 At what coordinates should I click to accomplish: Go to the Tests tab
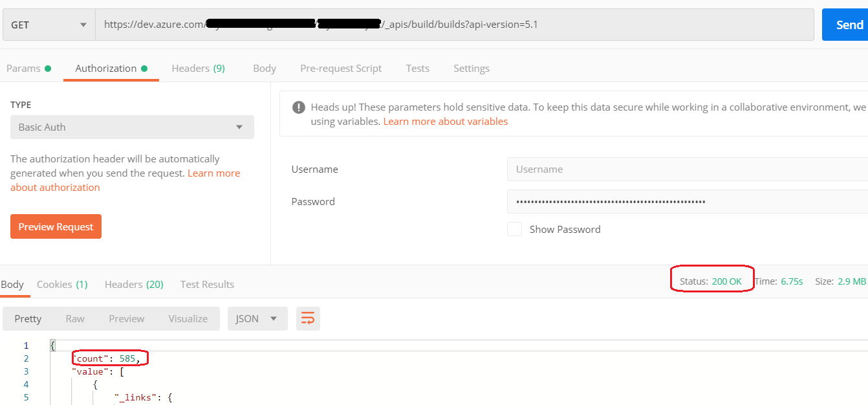(x=417, y=69)
